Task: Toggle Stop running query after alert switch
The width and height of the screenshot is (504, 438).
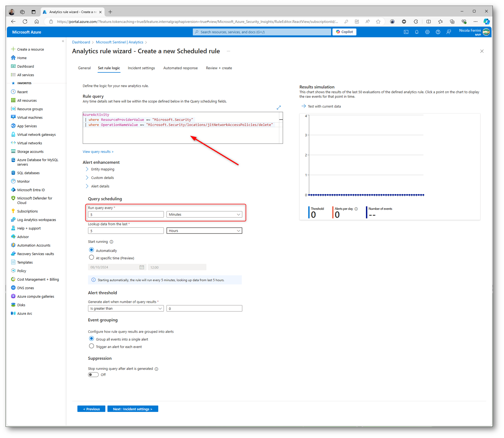Action: point(93,375)
